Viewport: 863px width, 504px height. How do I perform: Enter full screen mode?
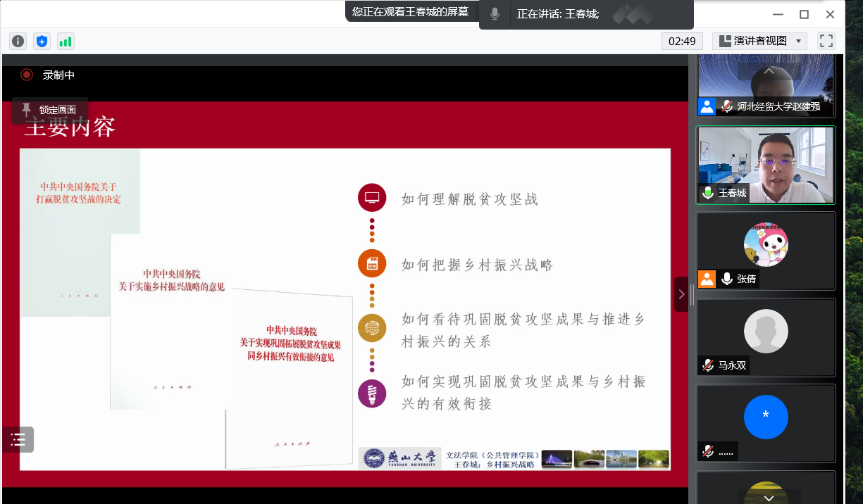coord(826,42)
